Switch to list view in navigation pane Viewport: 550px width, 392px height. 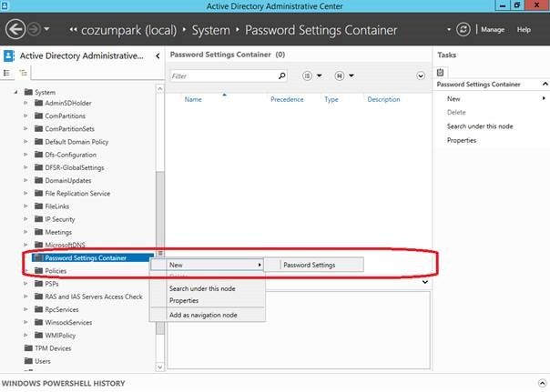point(6,73)
